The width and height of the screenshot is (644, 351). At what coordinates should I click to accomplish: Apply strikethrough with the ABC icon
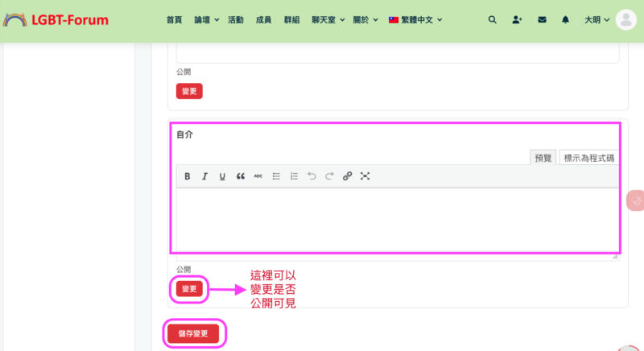[258, 176]
